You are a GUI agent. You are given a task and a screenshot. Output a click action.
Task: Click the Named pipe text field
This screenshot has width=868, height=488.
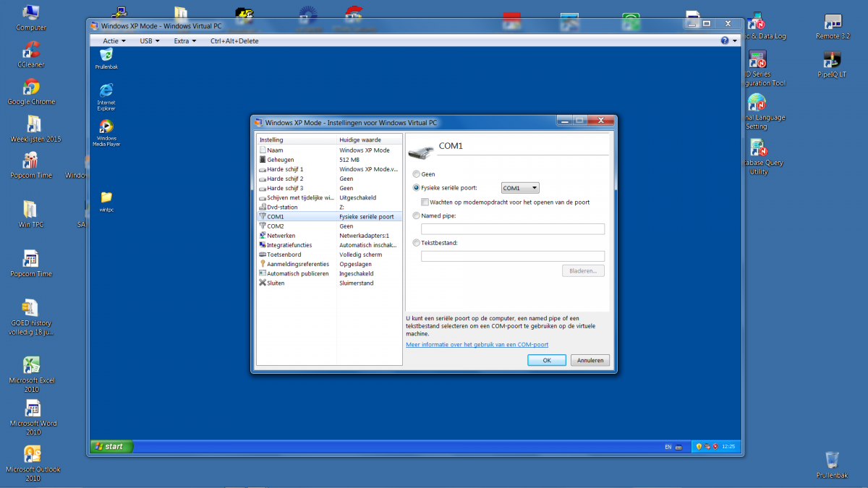point(513,229)
